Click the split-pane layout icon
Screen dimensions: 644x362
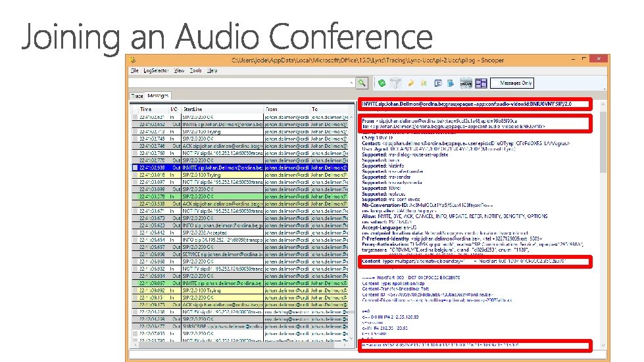481,83
